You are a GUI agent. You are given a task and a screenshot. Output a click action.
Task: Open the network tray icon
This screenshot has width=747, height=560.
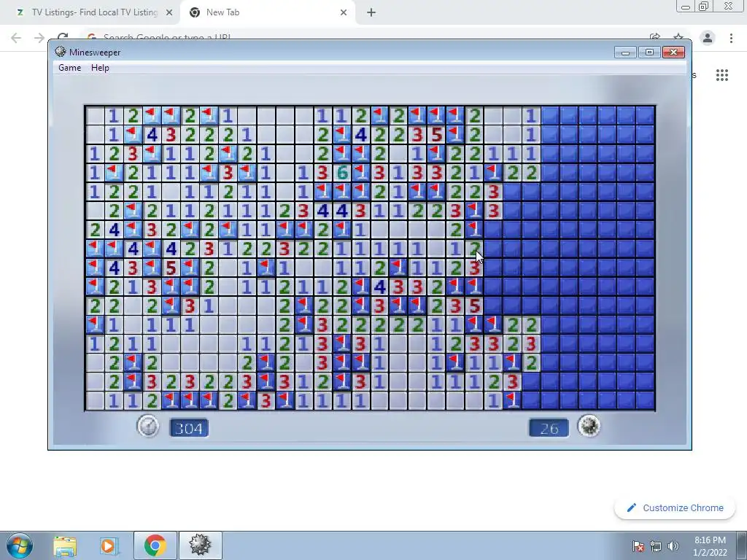point(656,546)
